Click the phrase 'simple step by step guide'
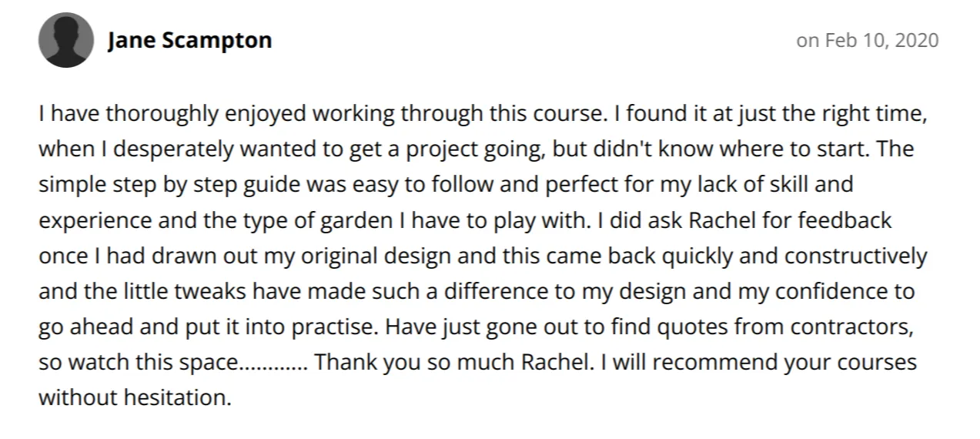The height and width of the screenshot is (439, 980). point(172,186)
